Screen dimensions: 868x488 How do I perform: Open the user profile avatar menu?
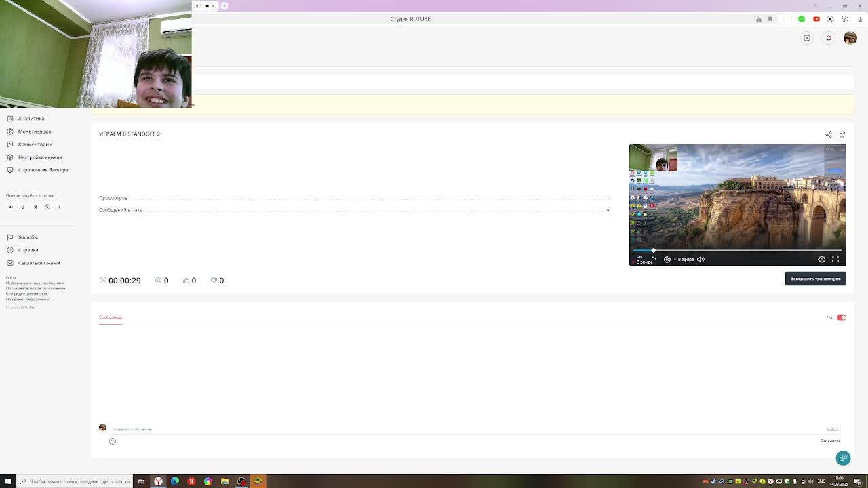pos(850,38)
